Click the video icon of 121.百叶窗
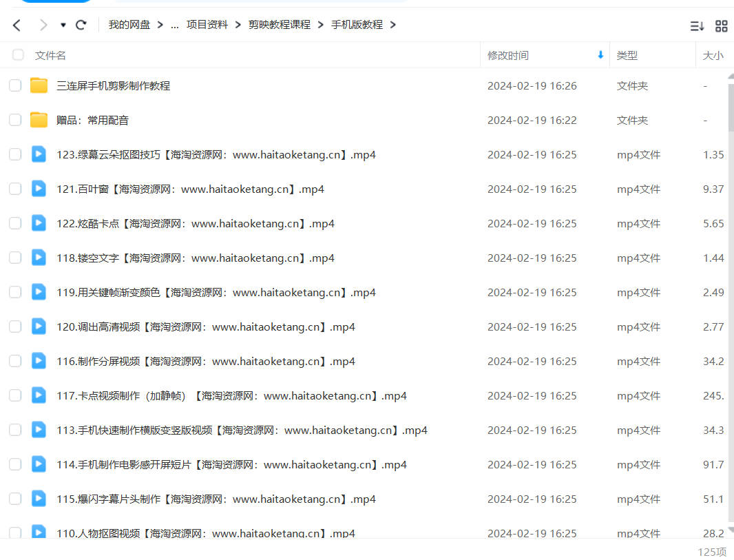 coord(39,189)
